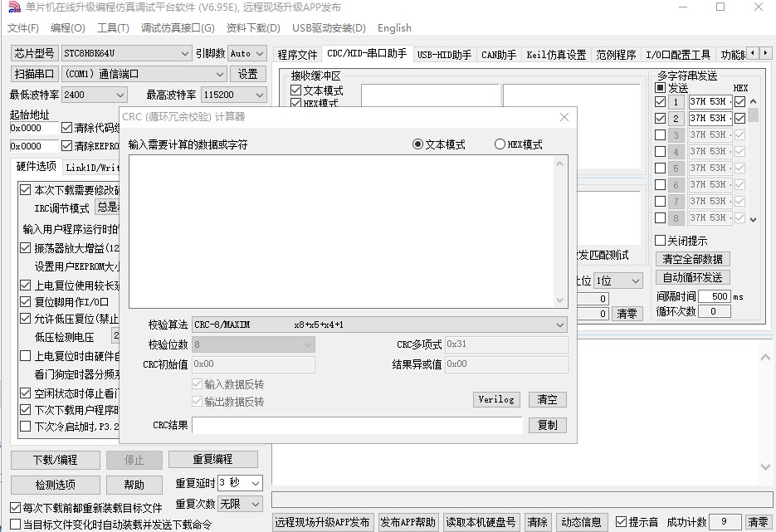Switch to USB-HID助手 tab
This screenshot has width=776, height=532.
[x=444, y=55]
